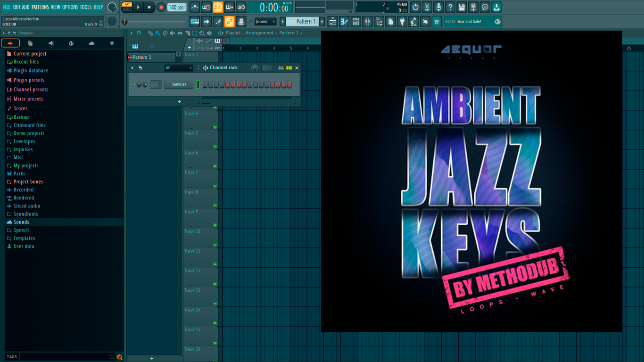This screenshot has height=362, width=644.
Task: Enable wait for input before recording
Action: (206, 7)
